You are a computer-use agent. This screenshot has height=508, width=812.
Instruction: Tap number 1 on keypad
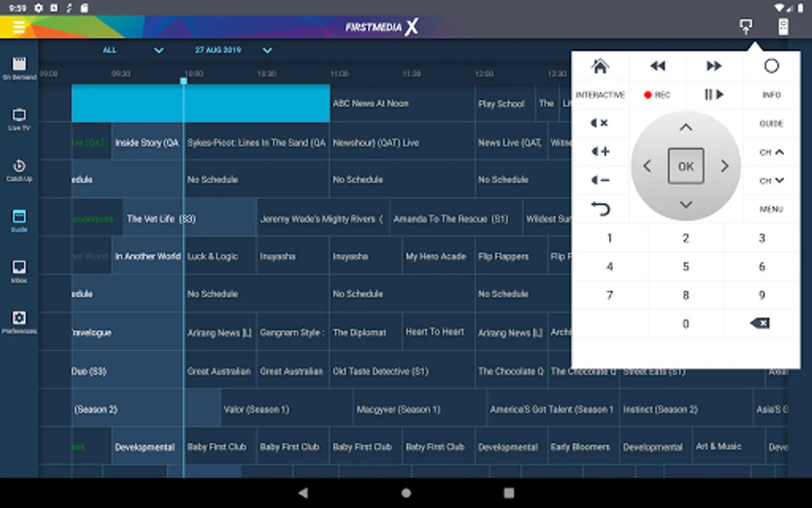click(x=610, y=238)
